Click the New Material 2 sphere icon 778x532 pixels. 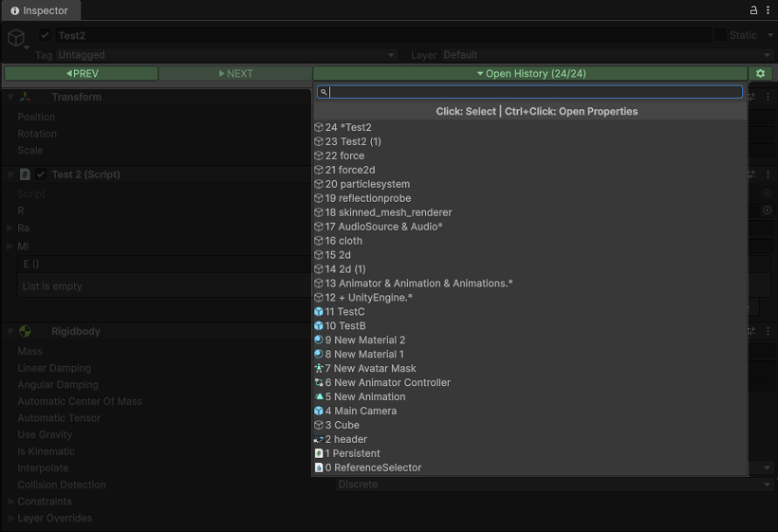(319, 339)
